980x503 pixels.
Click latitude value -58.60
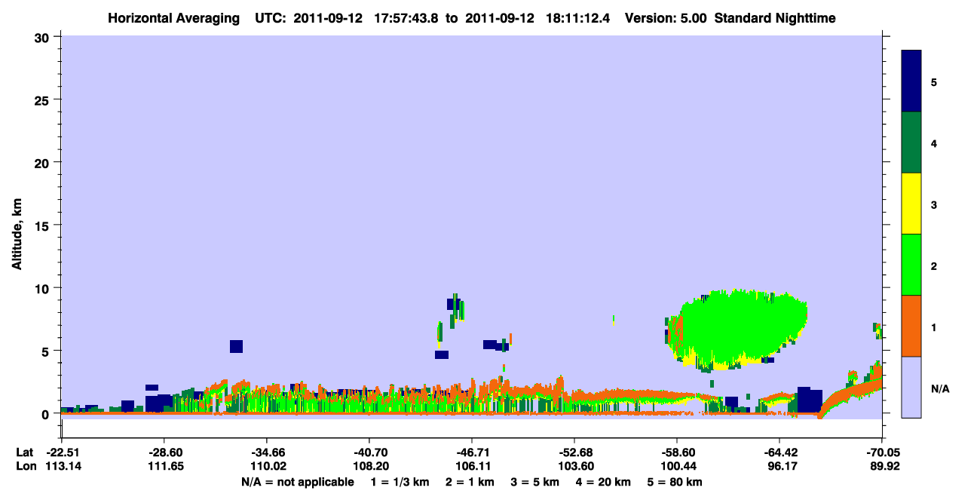click(x=677, y=452)
